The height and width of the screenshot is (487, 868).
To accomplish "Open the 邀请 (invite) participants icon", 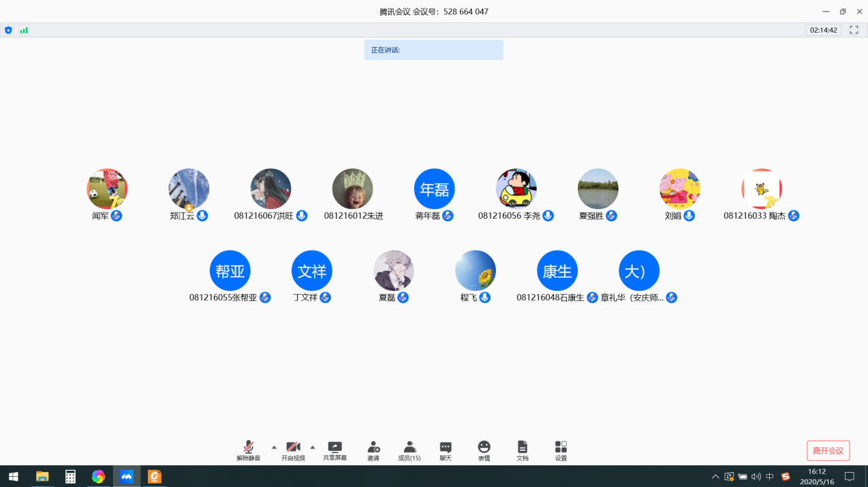I will pyautogui.click(x=373, y=450).
